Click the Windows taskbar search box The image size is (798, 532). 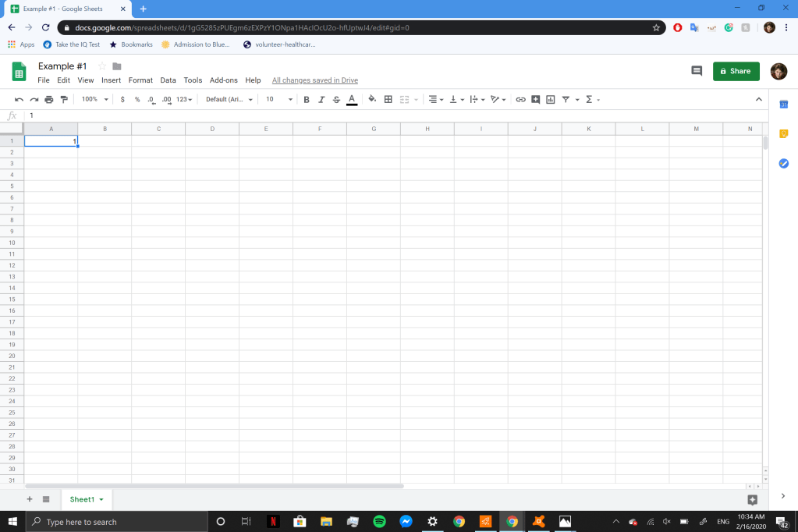[x=117, y=522]
